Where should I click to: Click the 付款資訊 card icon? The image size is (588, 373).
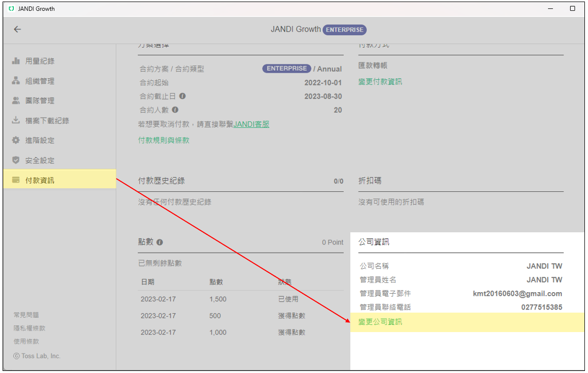point(16,180)
